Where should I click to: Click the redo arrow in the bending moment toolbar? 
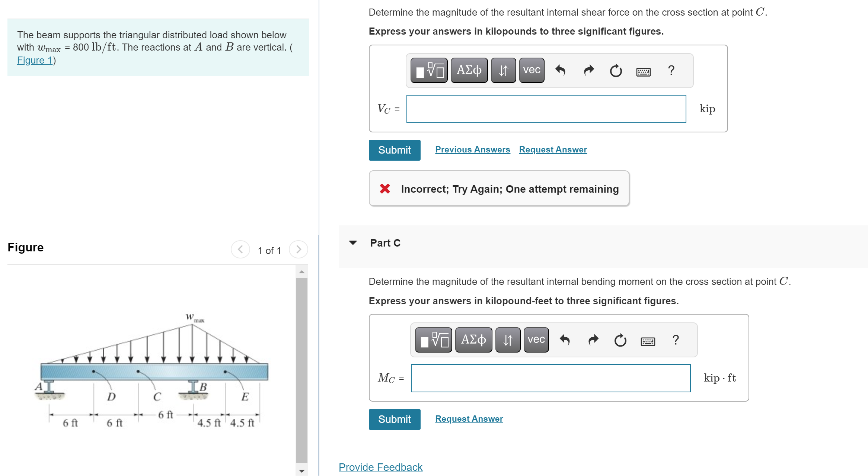pos(592,339)
